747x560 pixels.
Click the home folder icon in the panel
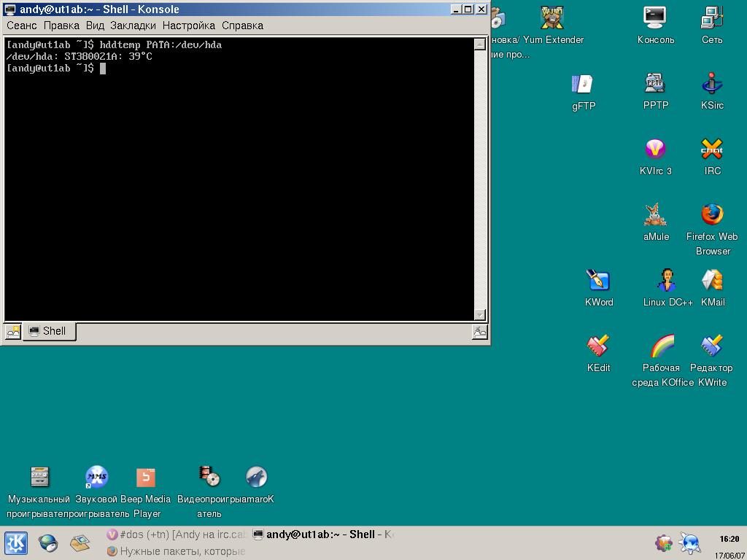pos(80,543)
